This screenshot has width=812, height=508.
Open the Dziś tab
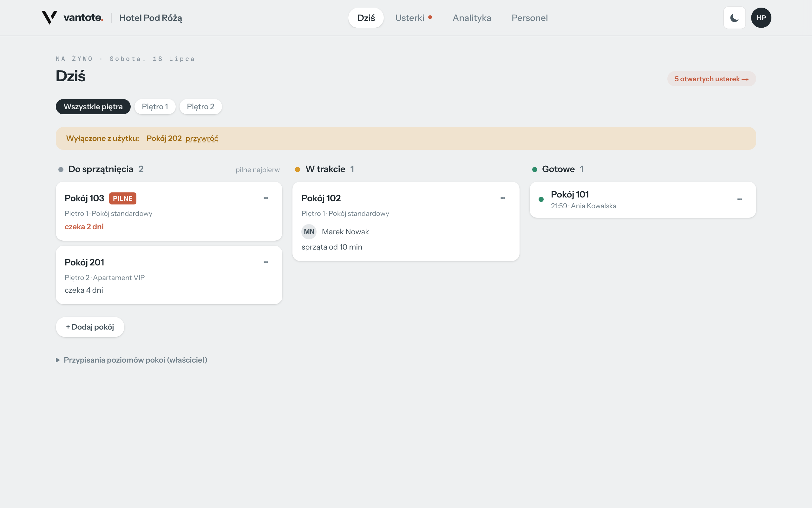click(x=366, y=18)
